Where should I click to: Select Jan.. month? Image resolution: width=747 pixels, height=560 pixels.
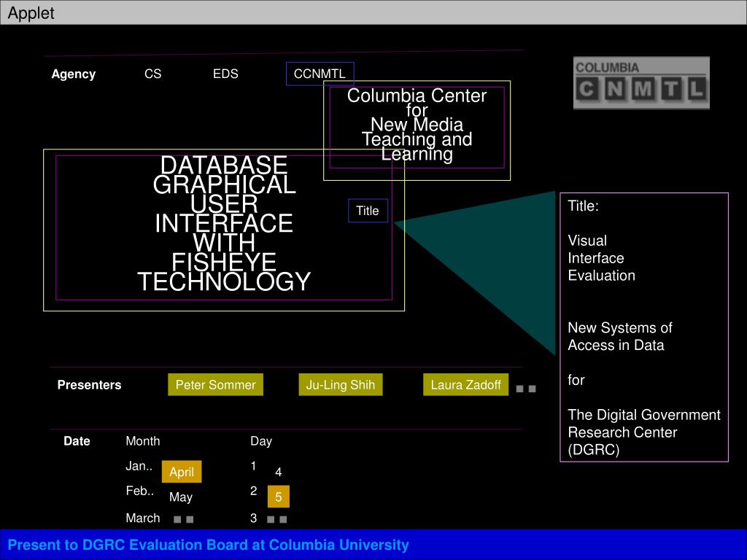(x=139, y=466)
